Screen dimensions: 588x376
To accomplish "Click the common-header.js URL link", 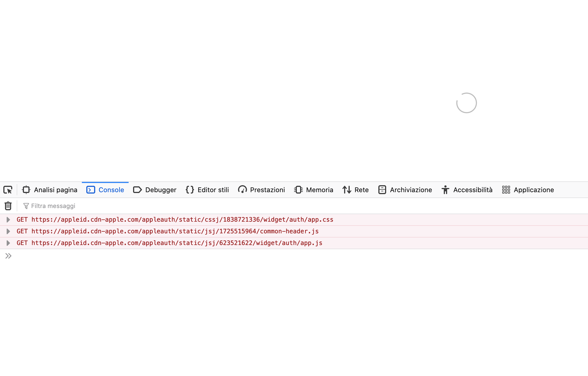I will point(175,231).
